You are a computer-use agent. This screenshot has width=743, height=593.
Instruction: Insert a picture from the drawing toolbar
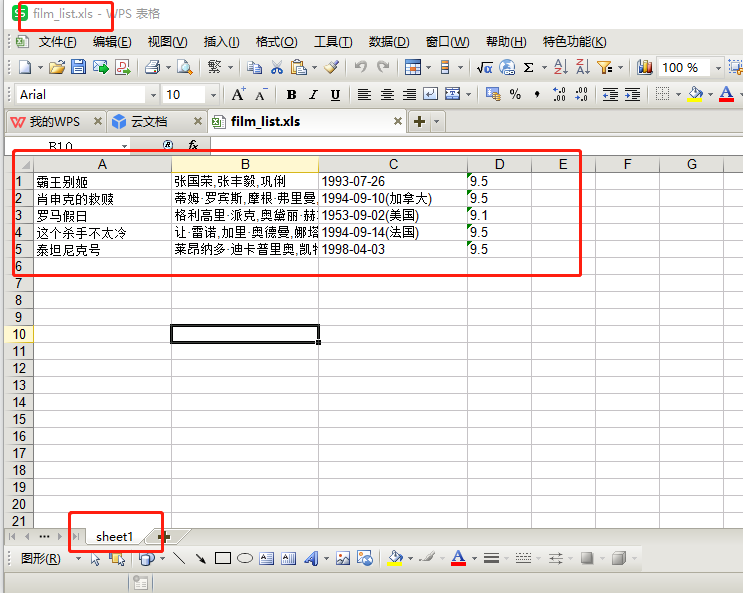point(343,558)
